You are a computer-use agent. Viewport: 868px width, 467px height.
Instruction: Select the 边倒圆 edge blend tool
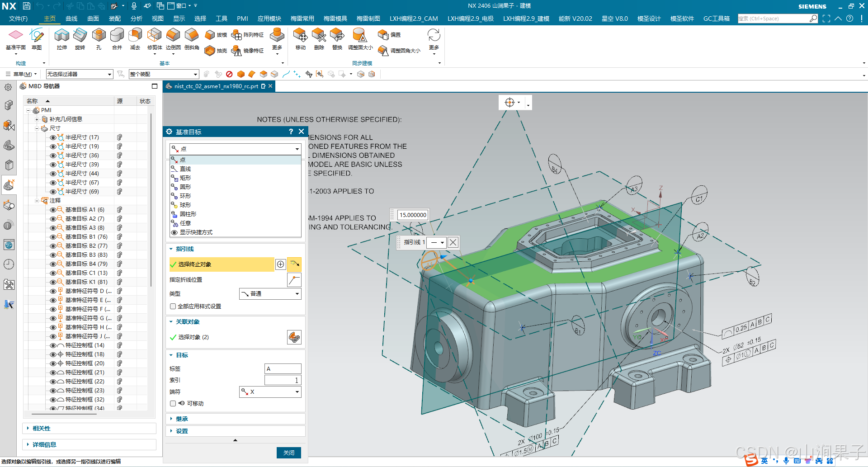[x=173, y=39]
